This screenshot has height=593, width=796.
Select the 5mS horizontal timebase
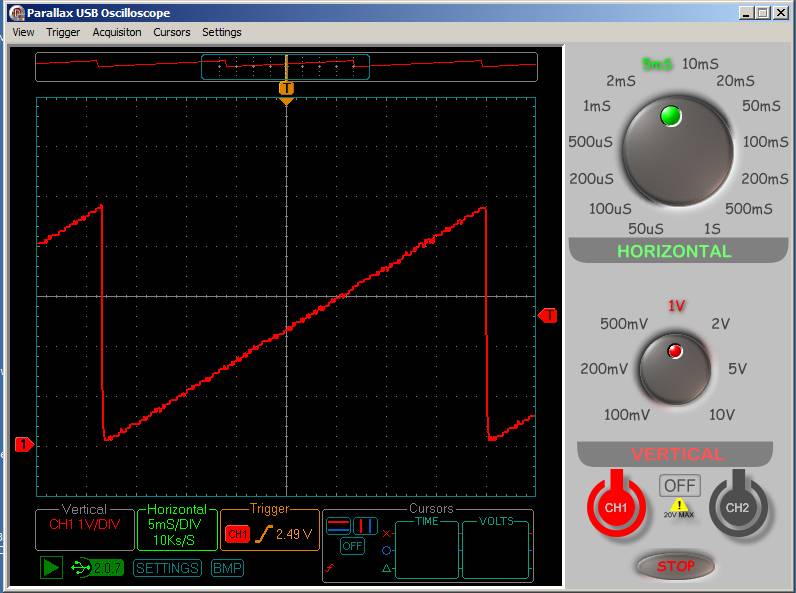tap(657, 64)
